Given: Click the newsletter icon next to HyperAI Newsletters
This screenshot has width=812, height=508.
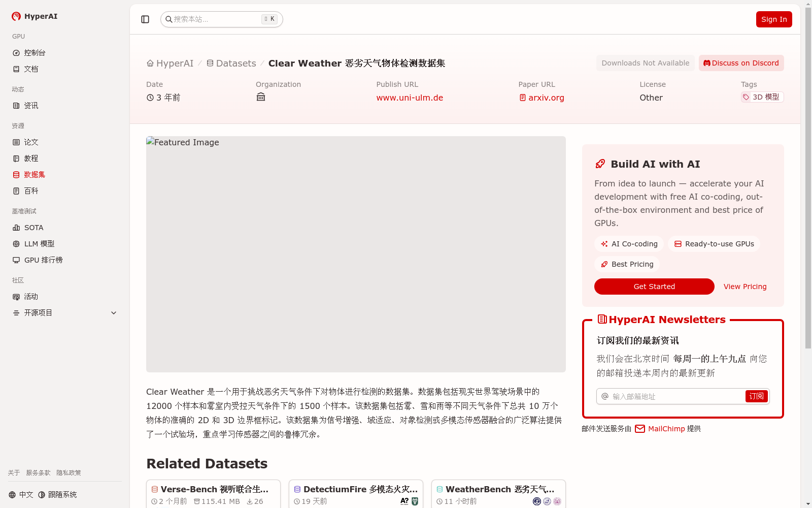Looking at the screenshot, I should point(602,319).
